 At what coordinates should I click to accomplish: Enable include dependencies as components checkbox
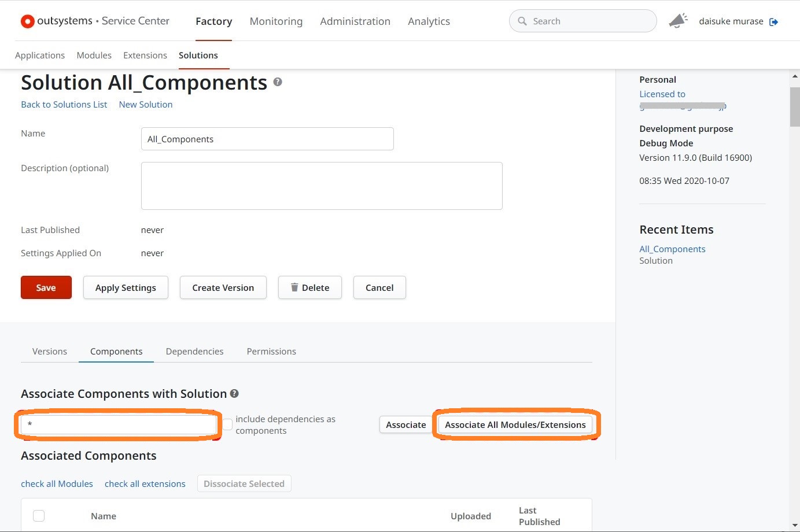pyautogui.click(x=228, y=424)
